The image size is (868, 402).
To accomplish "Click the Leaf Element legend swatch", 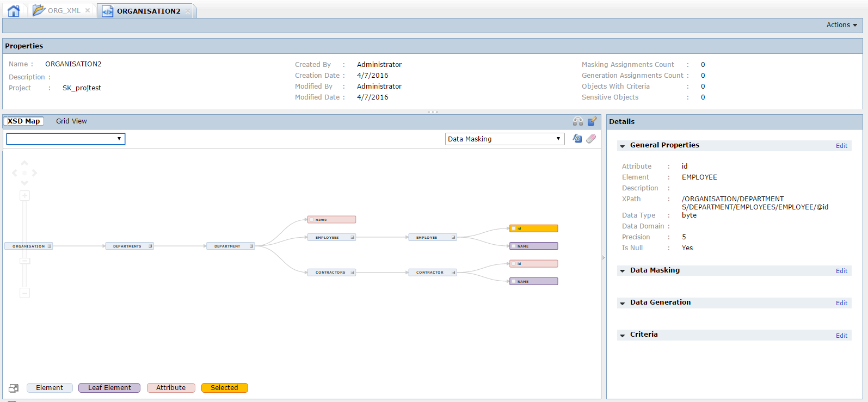I will (x=109, y=388).
